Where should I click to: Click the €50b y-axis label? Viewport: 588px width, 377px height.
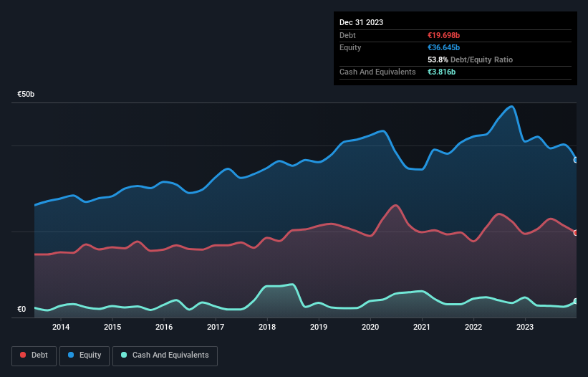coord(26,94)
